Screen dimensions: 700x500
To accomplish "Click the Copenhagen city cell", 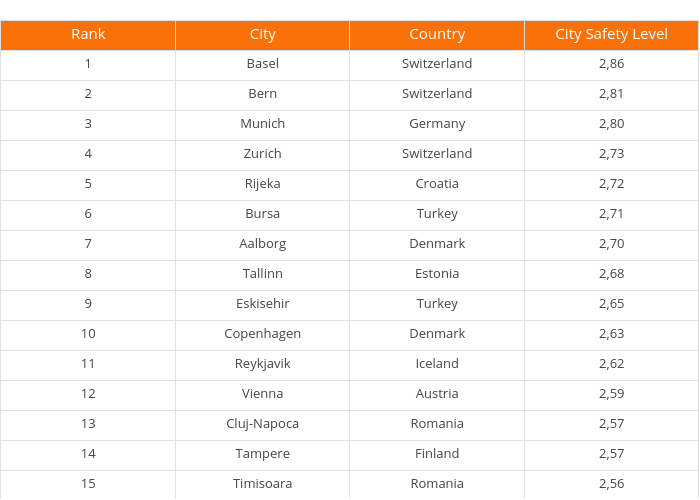I will coord(262,334).
